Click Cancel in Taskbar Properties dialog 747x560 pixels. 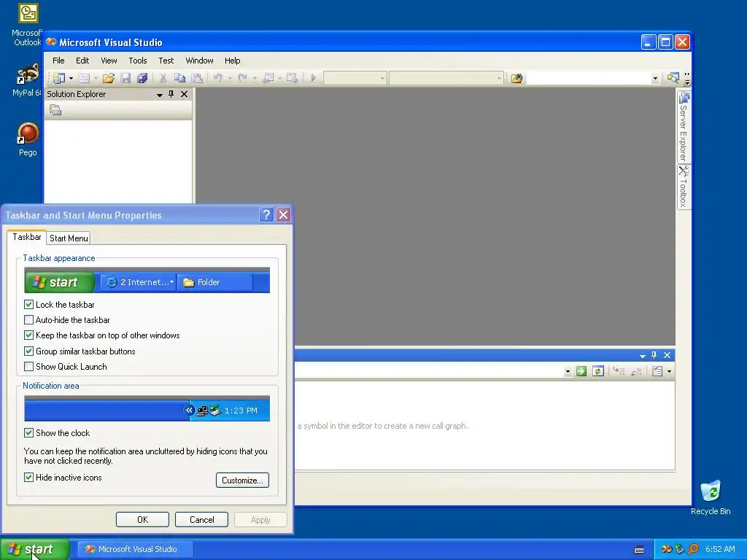tap(201, 519)
